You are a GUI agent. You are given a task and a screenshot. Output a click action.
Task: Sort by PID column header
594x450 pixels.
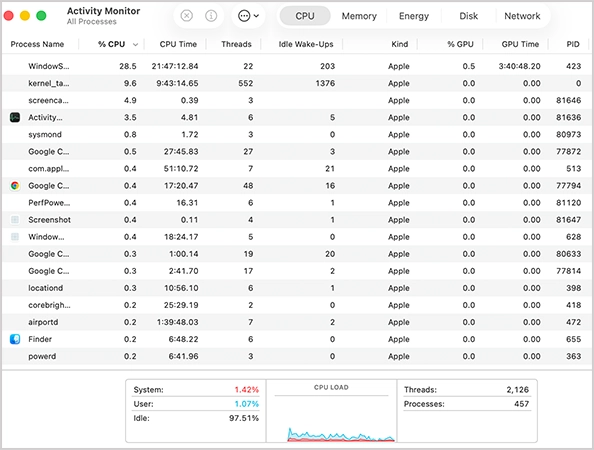(573, 44)
